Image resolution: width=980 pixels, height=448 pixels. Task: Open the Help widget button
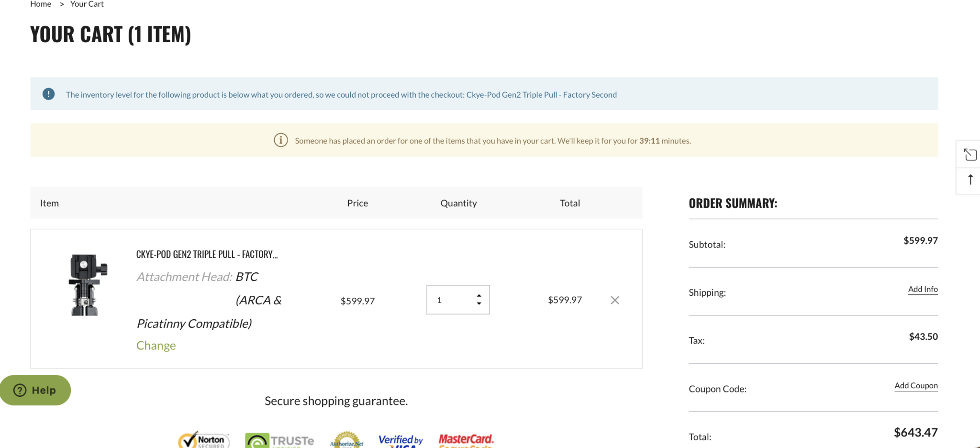coord(35,390)
